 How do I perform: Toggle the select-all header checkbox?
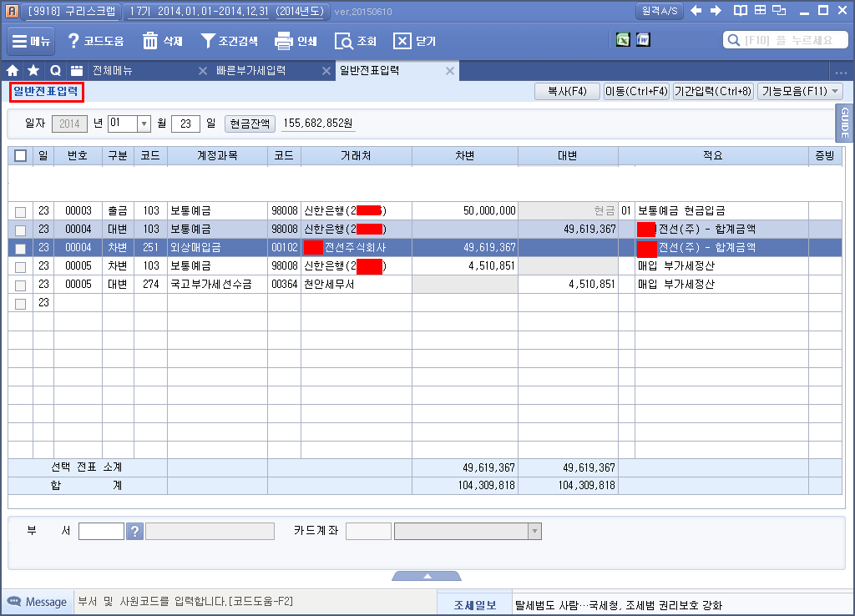(21, 156)
